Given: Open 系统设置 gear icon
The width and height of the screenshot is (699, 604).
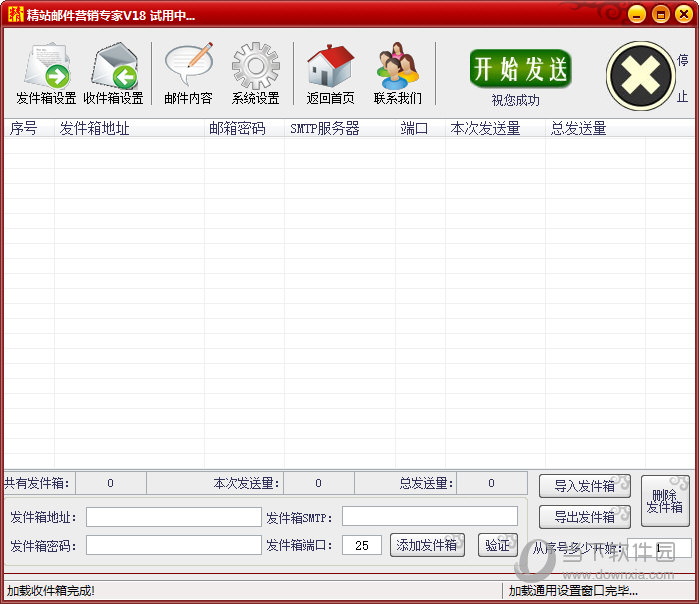Looking at the screenshot, I should [255, 74].
